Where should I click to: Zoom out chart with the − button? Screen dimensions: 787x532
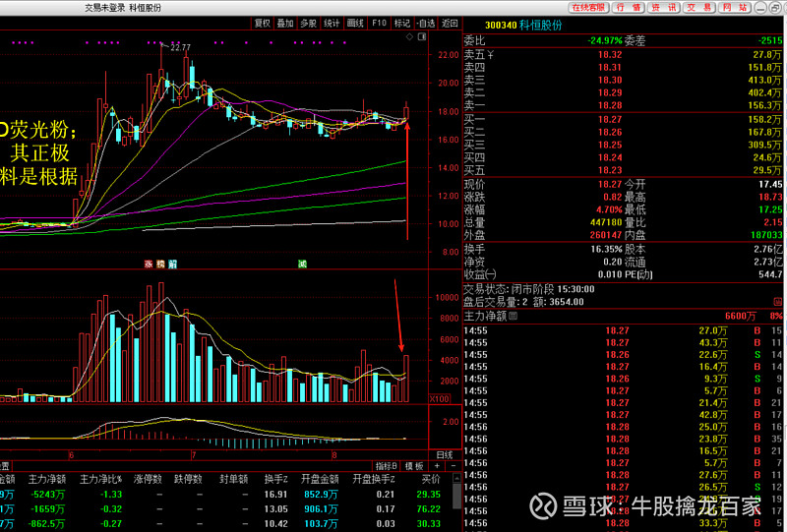tap(454, 466)
